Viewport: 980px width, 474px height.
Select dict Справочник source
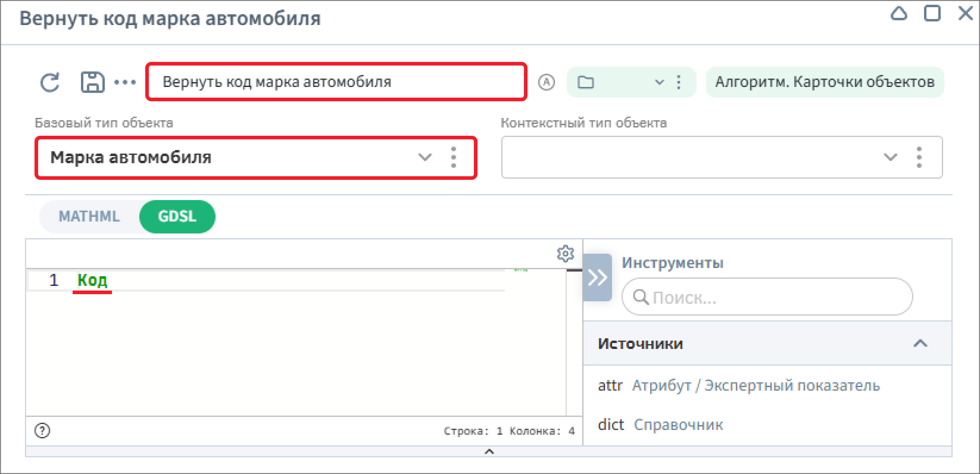point(661,425)
